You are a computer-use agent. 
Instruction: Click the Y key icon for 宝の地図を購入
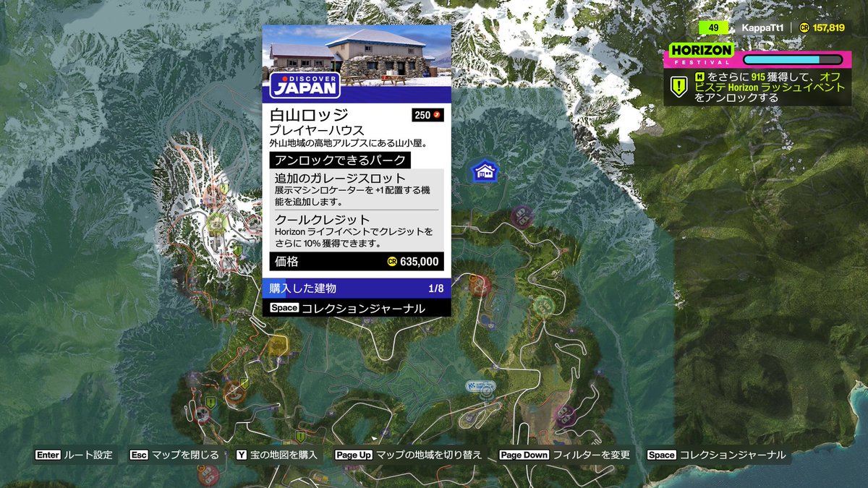242,455
